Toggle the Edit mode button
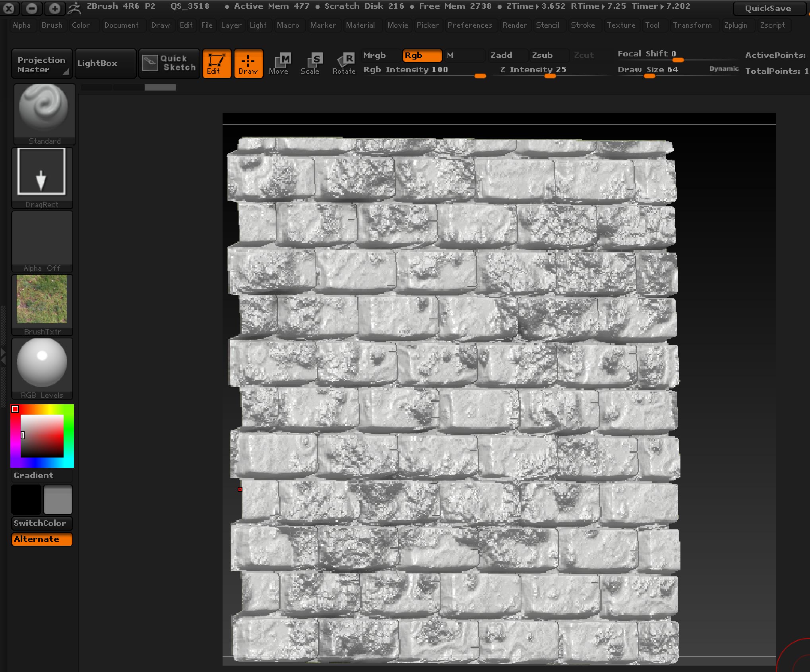This screenshot has width=810, height=672. pyautogui.click(x=216, y=64)
